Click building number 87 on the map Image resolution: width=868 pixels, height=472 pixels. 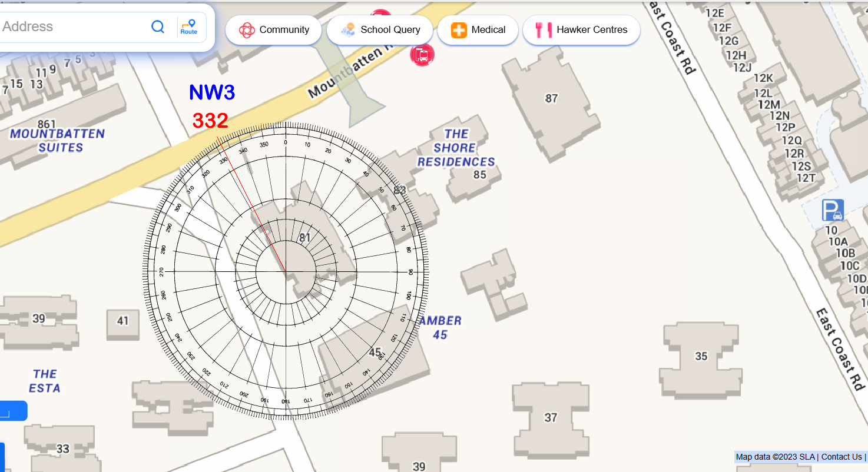tap(551, 98)
